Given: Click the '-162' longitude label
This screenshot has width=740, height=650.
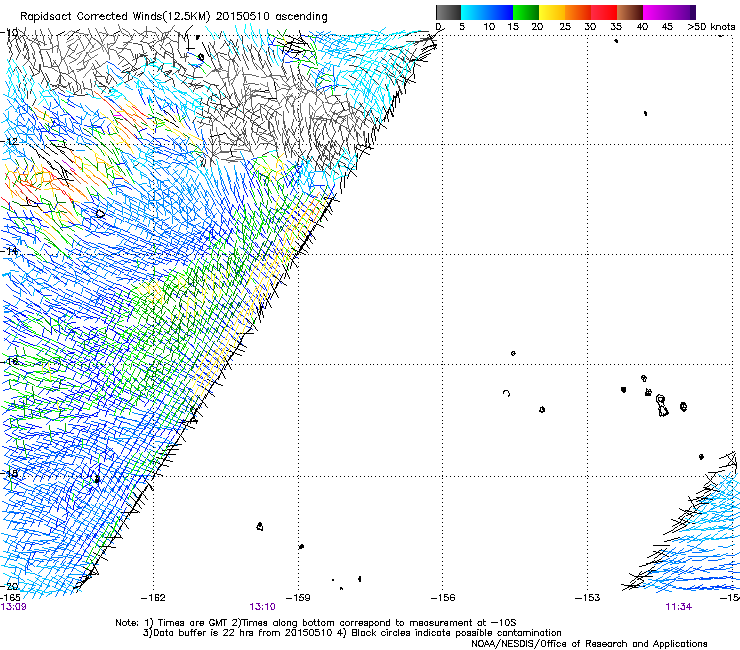Looking at the screenshot, I should coord(153,598).
